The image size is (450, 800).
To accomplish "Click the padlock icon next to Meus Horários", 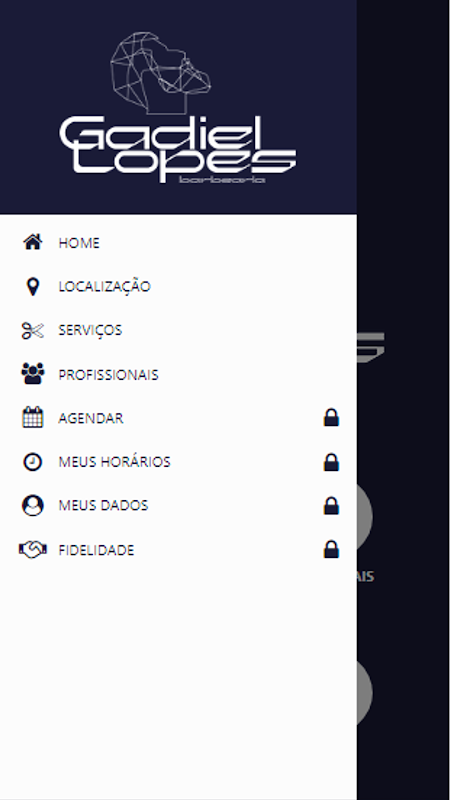I will [x=331, y=462].
